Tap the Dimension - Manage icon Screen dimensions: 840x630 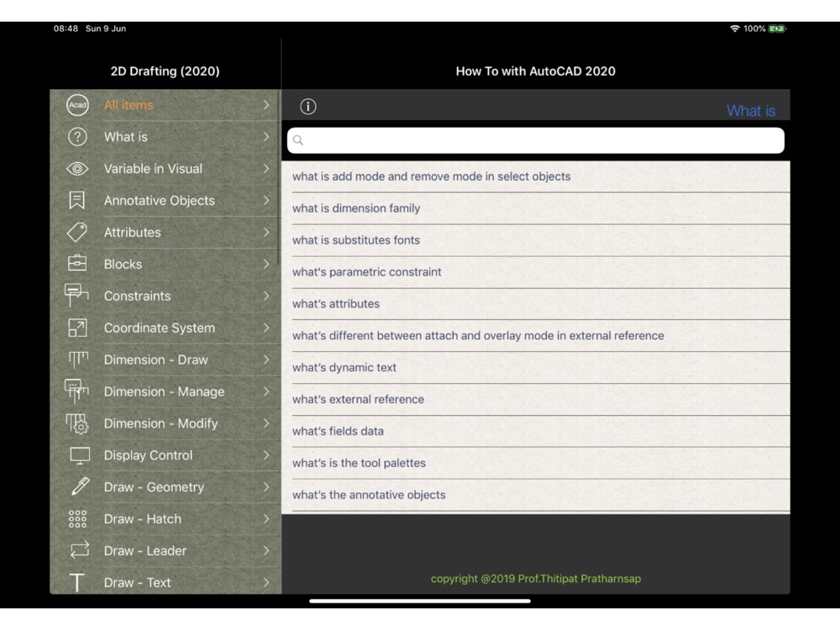pyautogui.click(x=76, y=391)
